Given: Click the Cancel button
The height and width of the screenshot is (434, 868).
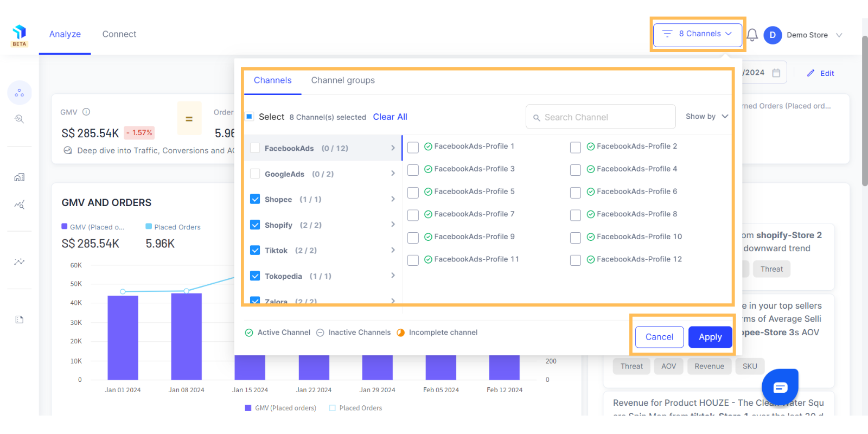Looking at the screenshot, I should click(x=659, y=337).
